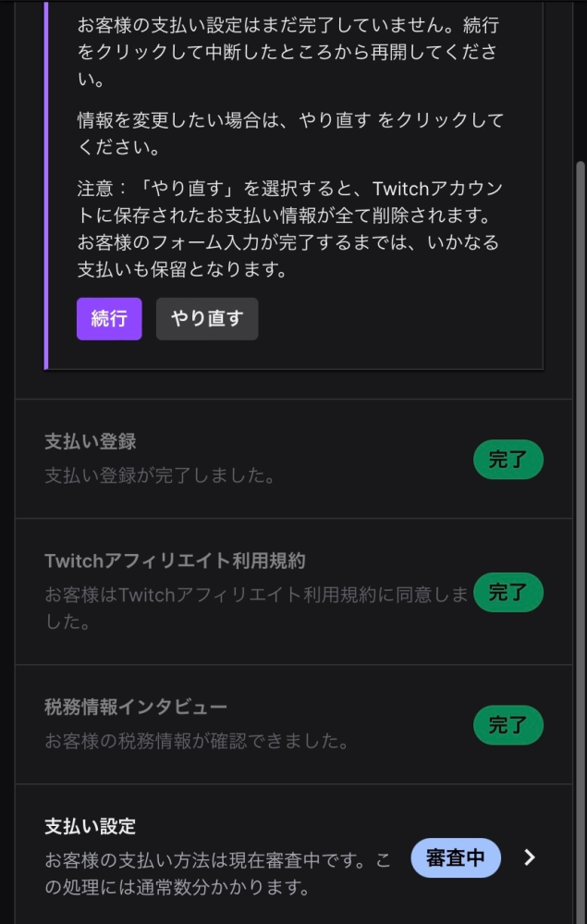Click the purple alert accent bar
This screenshot has width=587, height=924.
coord(46,185)
